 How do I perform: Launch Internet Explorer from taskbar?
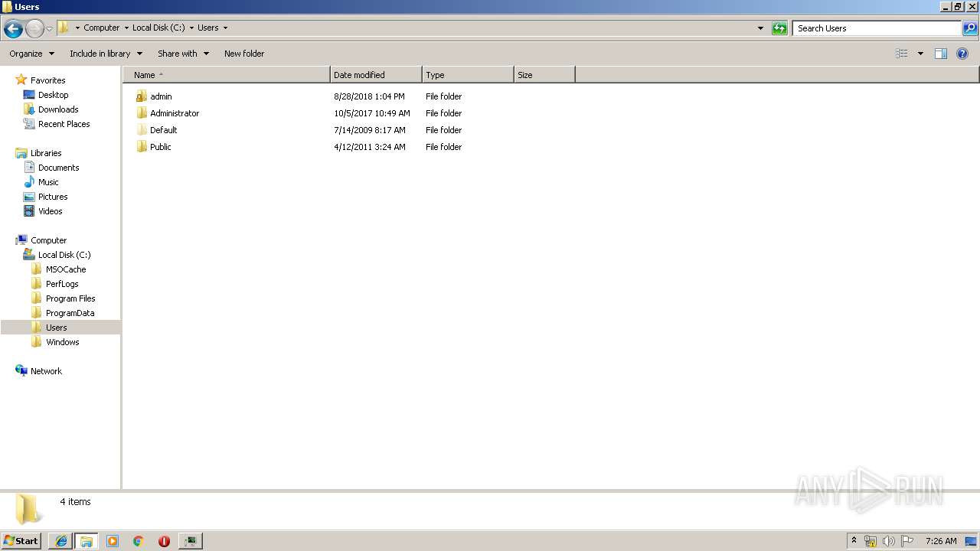62,541
